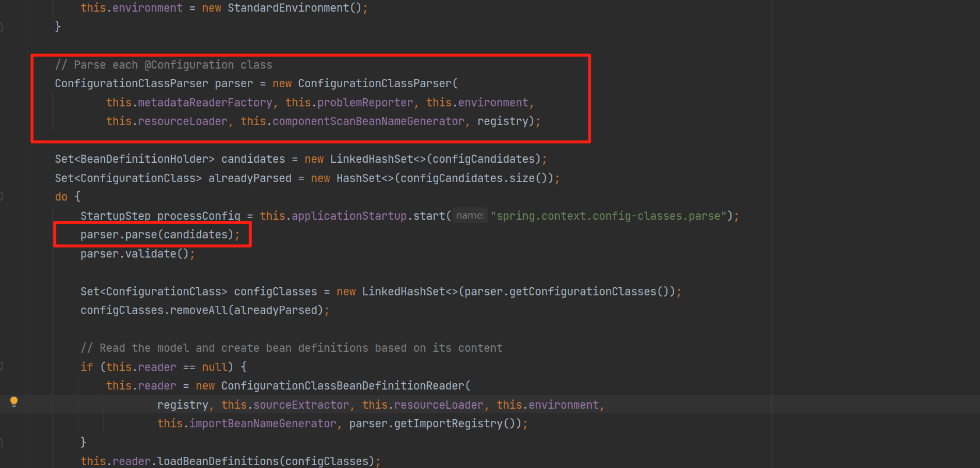Click 'configCandidates.size()' call

pos(474,178)
